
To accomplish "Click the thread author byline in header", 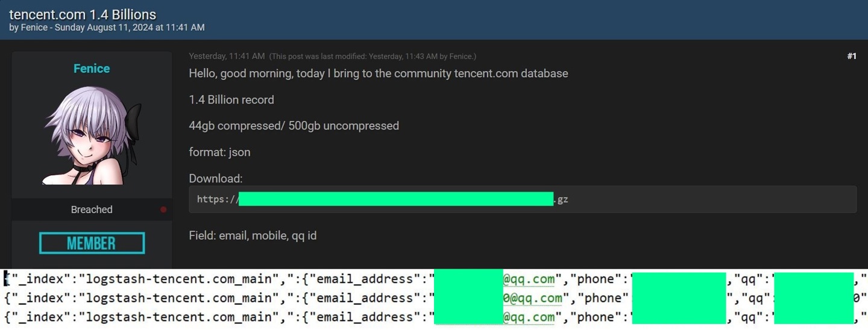I will (107, 28).
